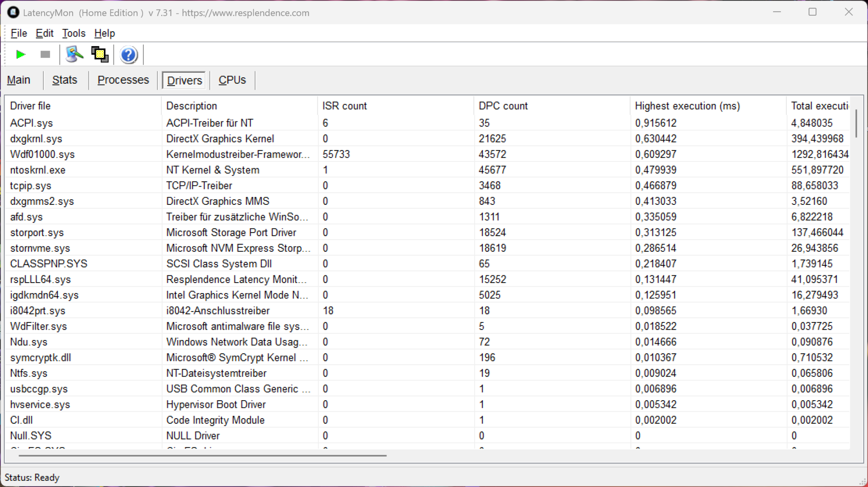Click the vertical scrollbar thumb of driver list
The width and height of the screenshot is (868, 487).
click(x=856, y=123)
